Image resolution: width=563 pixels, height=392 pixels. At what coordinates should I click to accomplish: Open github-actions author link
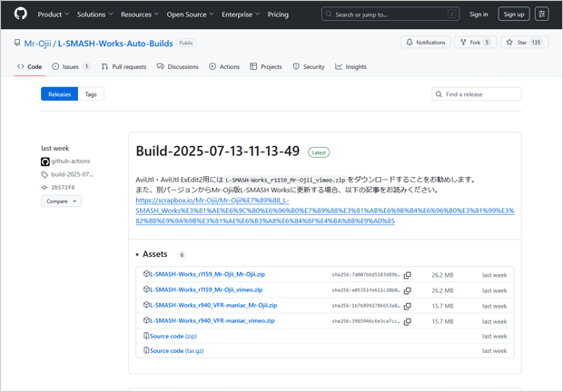coord(71,161)
